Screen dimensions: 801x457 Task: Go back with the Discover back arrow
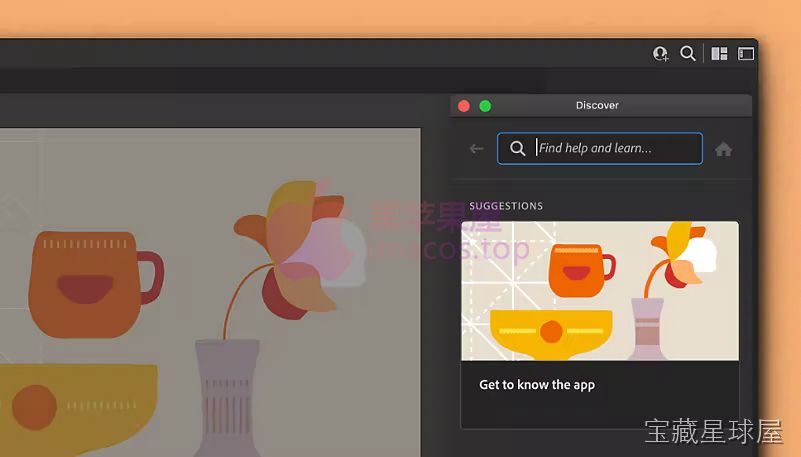pyautogui.click(x=477, y=149)
